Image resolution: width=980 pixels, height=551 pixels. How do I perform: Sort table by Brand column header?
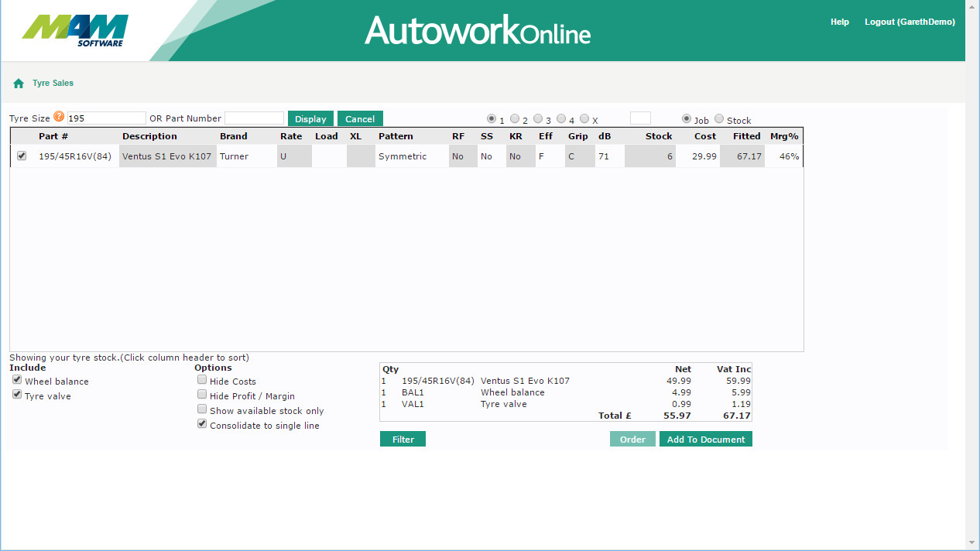(233, 136)
